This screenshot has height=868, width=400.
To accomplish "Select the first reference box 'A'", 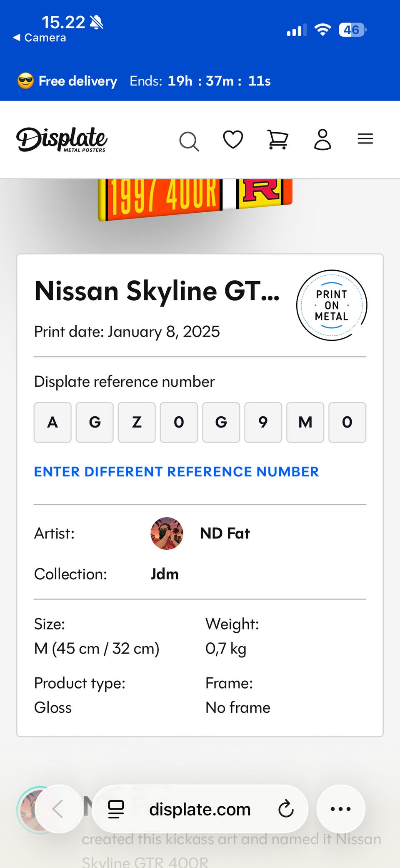I will 52,422.
